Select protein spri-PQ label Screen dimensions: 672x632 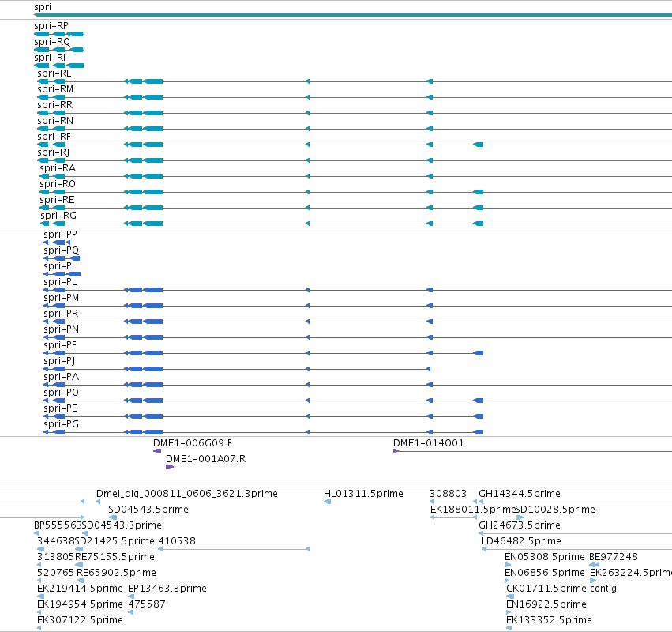pos(61,250)
